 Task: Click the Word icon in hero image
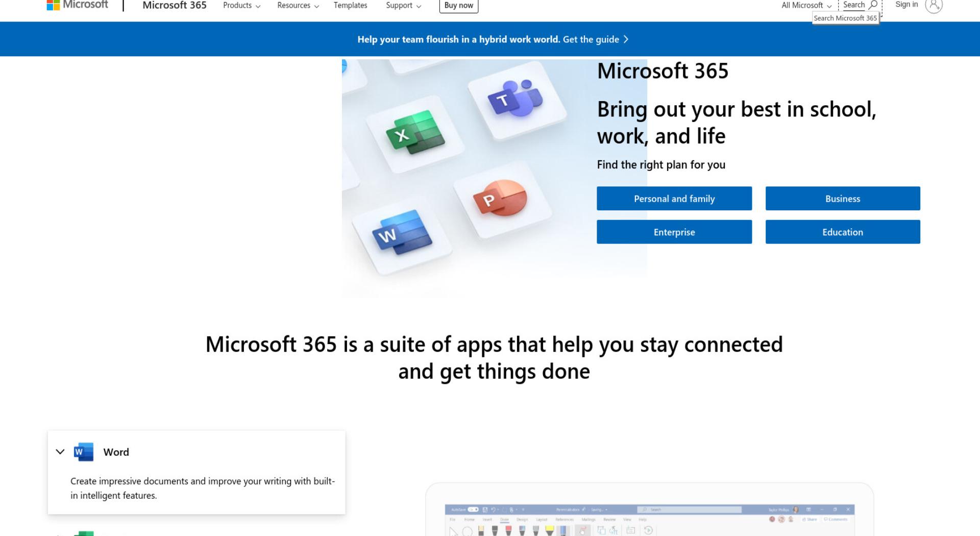point(402,233)
